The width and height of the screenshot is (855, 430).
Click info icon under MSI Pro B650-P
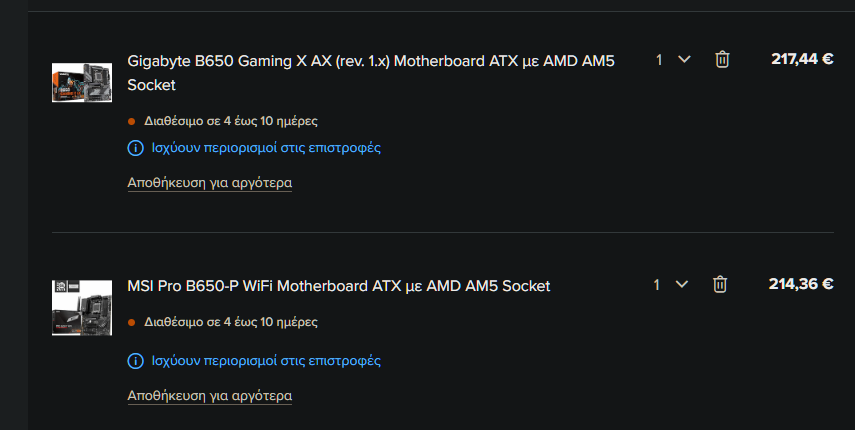click(135, 361)
